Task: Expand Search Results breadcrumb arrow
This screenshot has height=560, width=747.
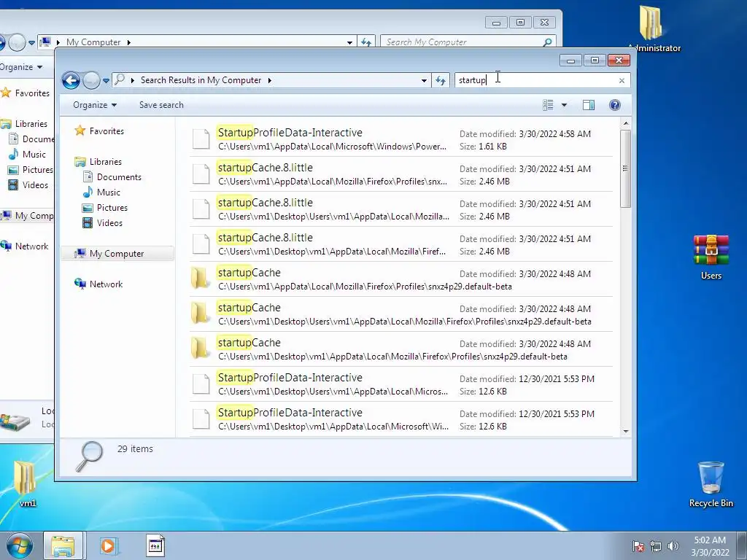Action: [x=270, y=80]
